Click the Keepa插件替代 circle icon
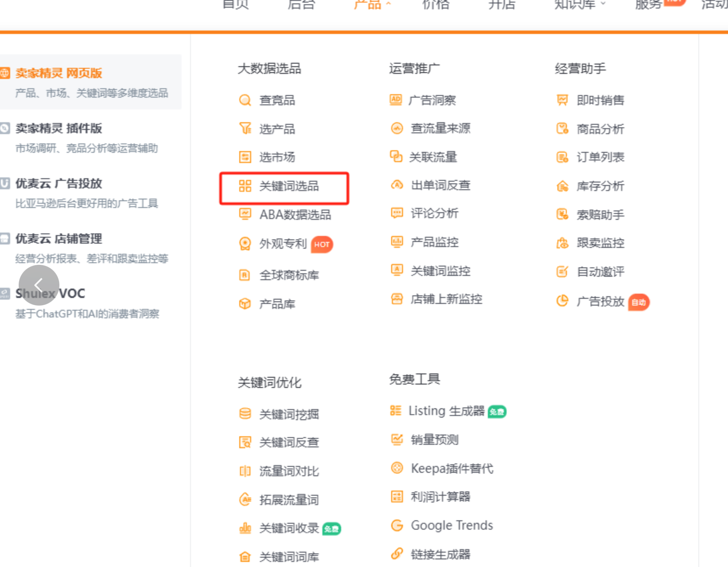Image resolution: width=728 pixels, height=567 pixels. pyautogui.click(x=397, y=468)
